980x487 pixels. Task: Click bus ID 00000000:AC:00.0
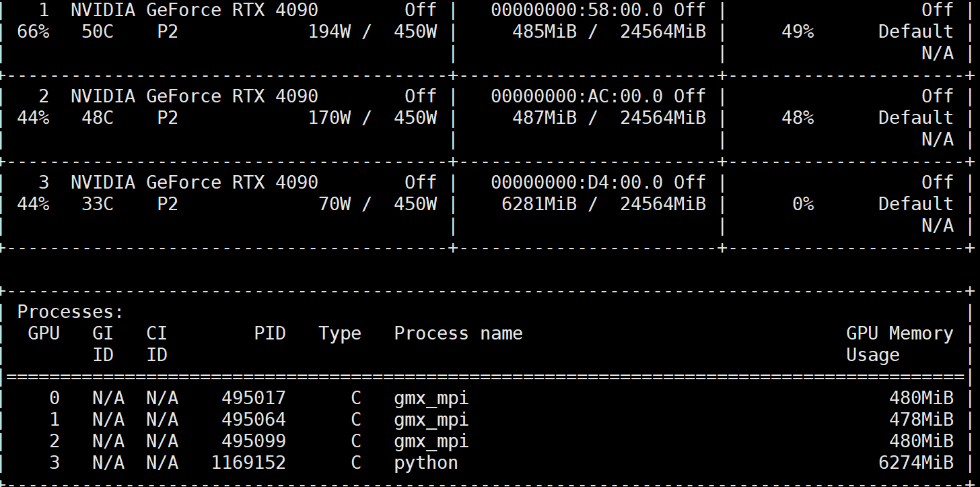pos(577,96)
